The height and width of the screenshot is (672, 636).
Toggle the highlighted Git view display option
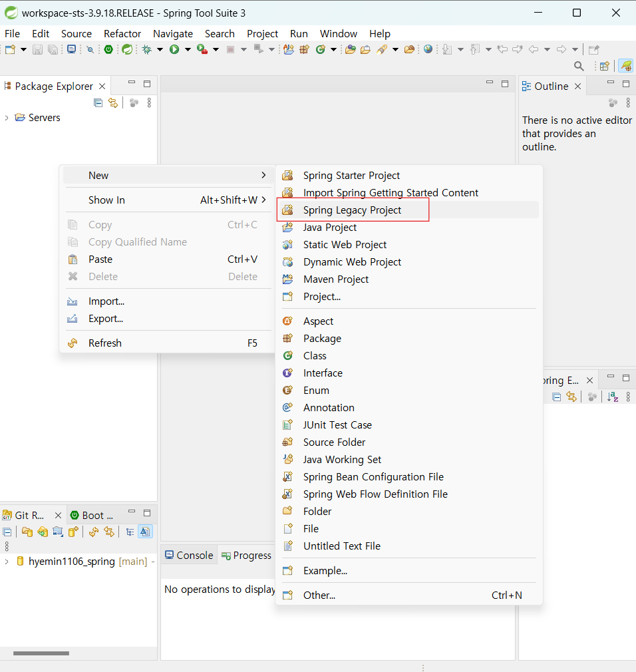click(145, 532)
